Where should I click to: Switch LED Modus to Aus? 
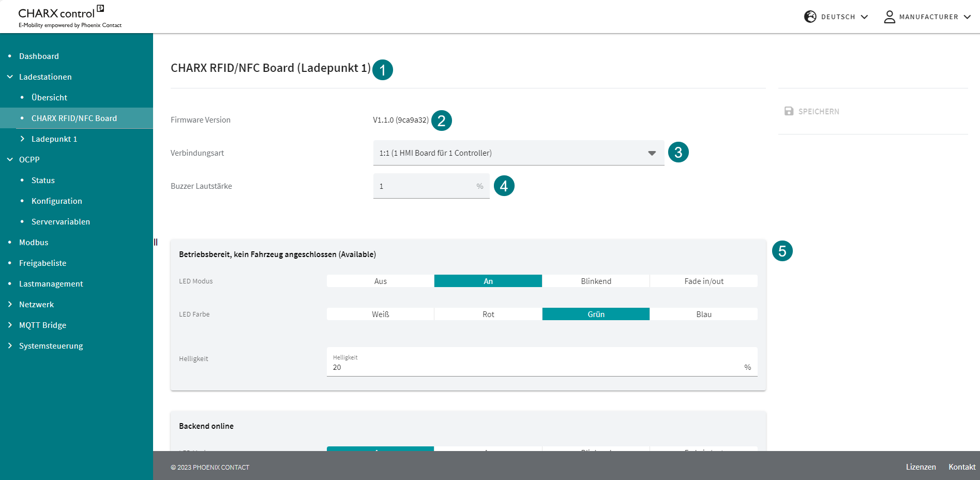pyautogui.click(x=380, y=281)
